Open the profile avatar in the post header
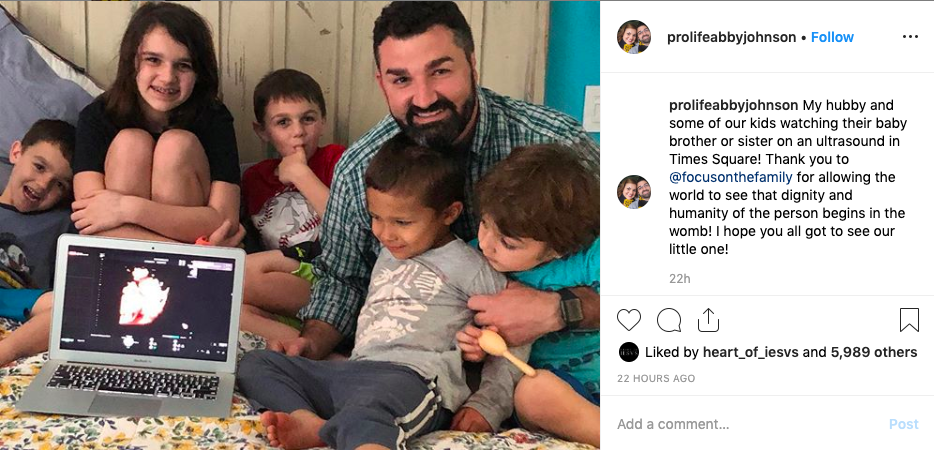Image resolution: width=934 pixels, height=450 pixels. pyautogui.click(x=634, y=37)
